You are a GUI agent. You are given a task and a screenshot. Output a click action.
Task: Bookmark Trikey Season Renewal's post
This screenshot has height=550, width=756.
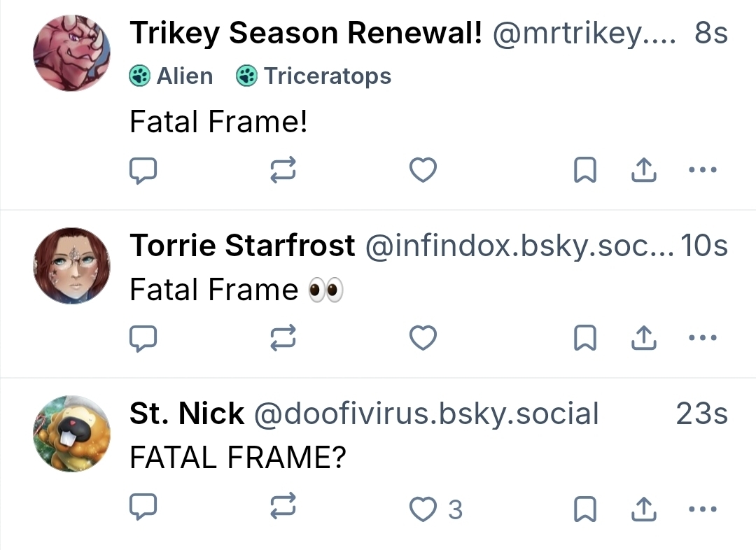(x=584, y=170)
